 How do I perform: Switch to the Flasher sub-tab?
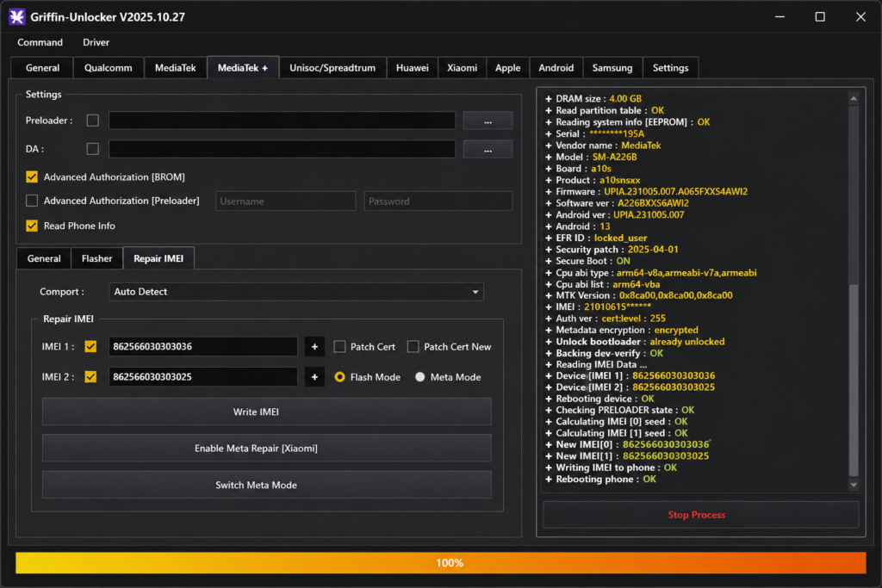96,258
